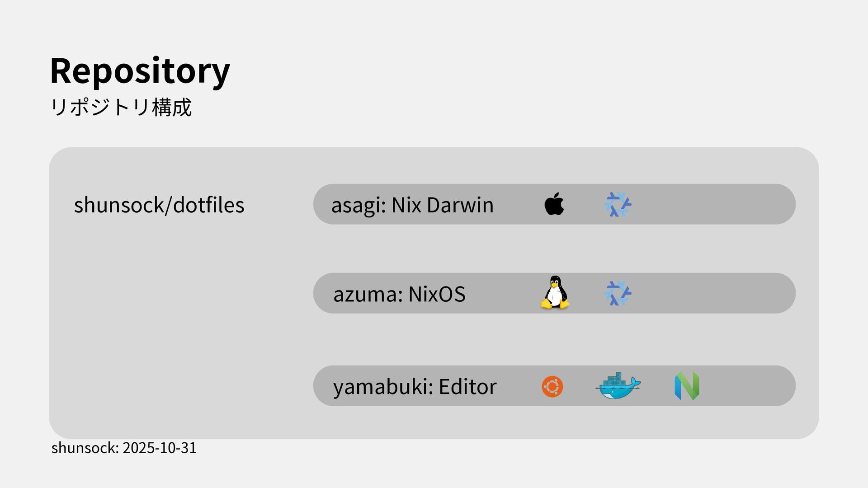Click the shunsock/dotfiles repository name
The width and height of the screenshot is (868, 488).
(x=159, y=205)
